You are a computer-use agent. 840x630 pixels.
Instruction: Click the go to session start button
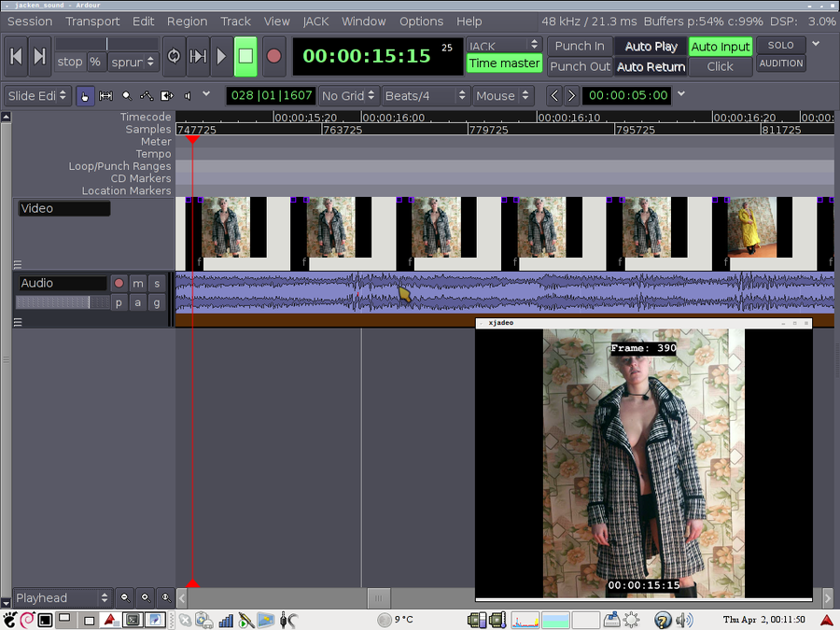coord(16,56)
